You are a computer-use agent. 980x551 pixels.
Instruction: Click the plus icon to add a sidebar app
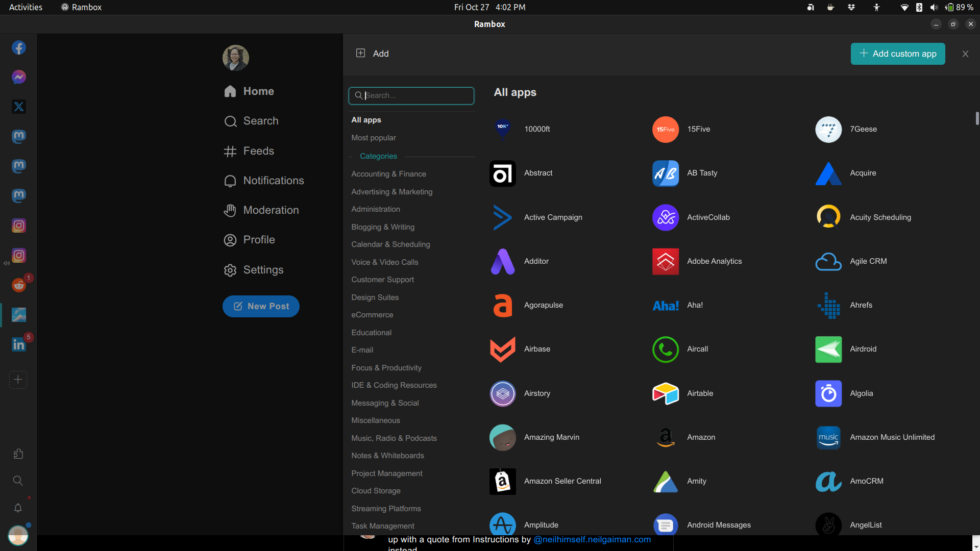18,380
